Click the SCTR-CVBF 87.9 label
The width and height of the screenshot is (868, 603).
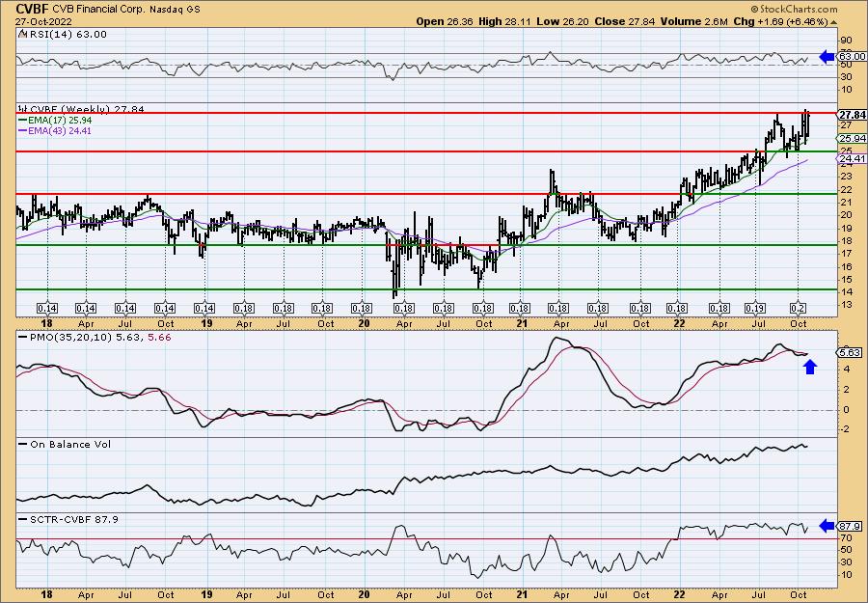[x=73, y=519]
